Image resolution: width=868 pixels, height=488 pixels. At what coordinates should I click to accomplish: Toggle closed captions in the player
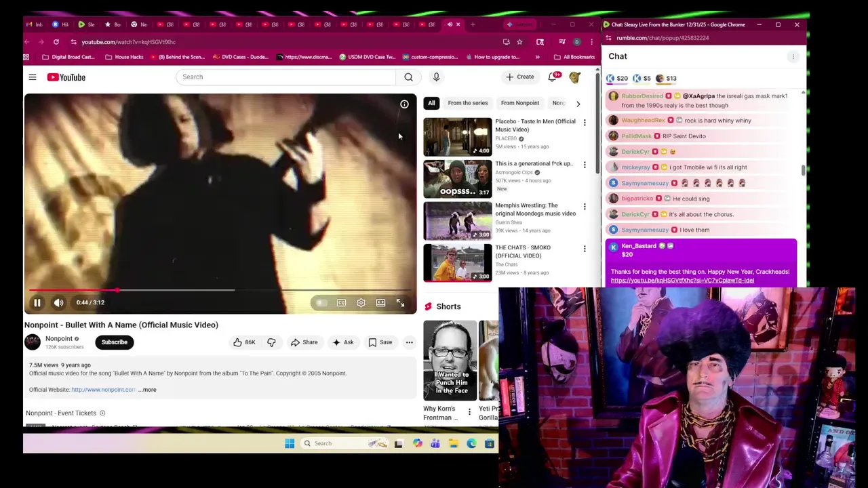pos(341,303)
